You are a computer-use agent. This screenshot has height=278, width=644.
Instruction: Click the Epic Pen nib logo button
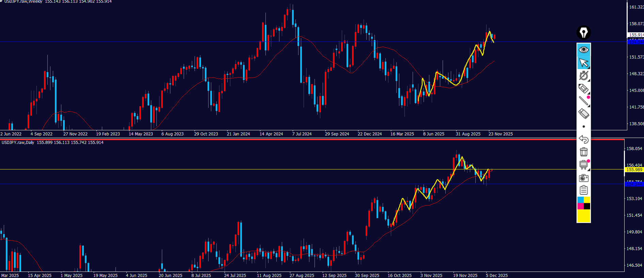click(x=583, y=33)
